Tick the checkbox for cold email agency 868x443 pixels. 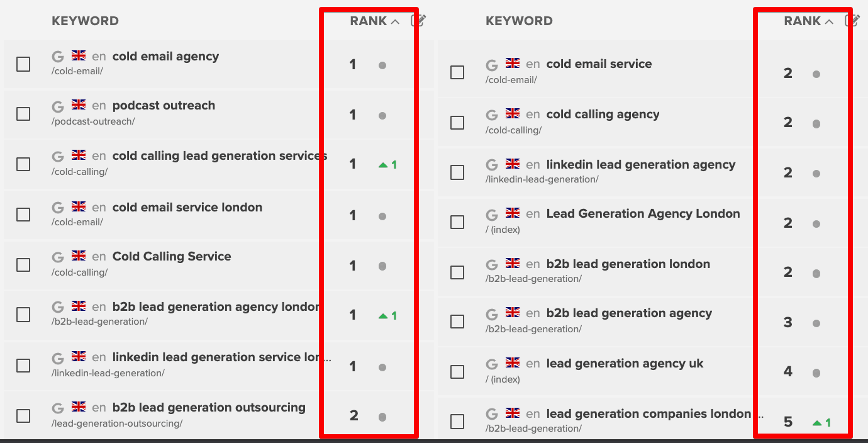[23, 64]
